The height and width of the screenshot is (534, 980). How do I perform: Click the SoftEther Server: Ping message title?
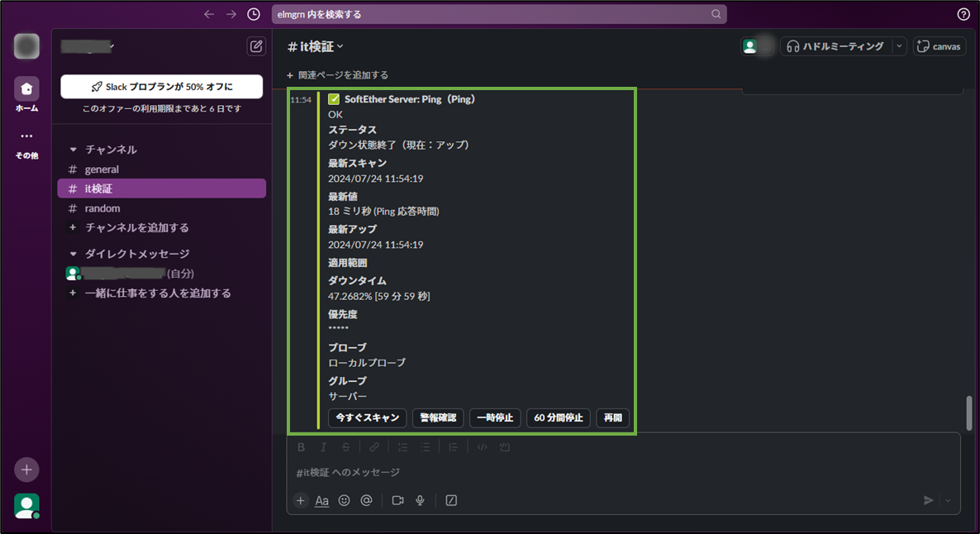tap(410, 99)
